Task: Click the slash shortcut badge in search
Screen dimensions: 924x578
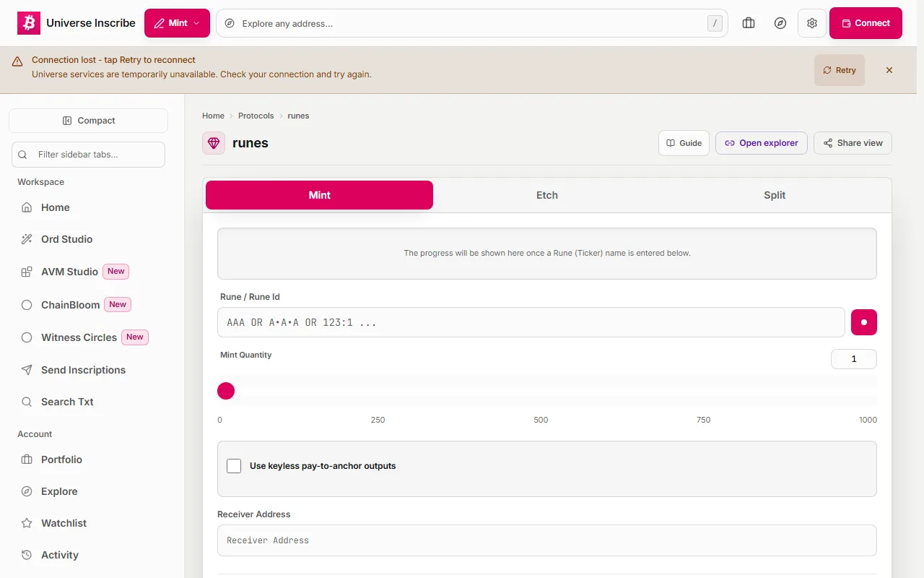Action: (x=715, y=23)
